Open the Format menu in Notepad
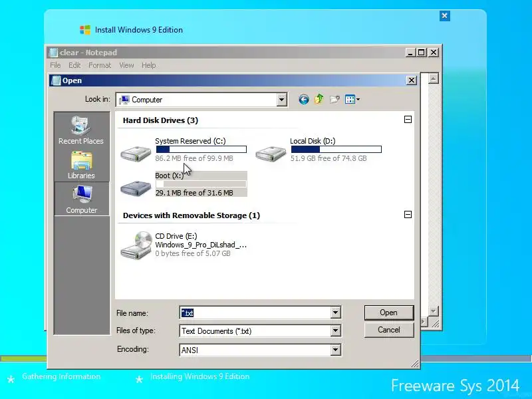 click(x=100, y=65)
